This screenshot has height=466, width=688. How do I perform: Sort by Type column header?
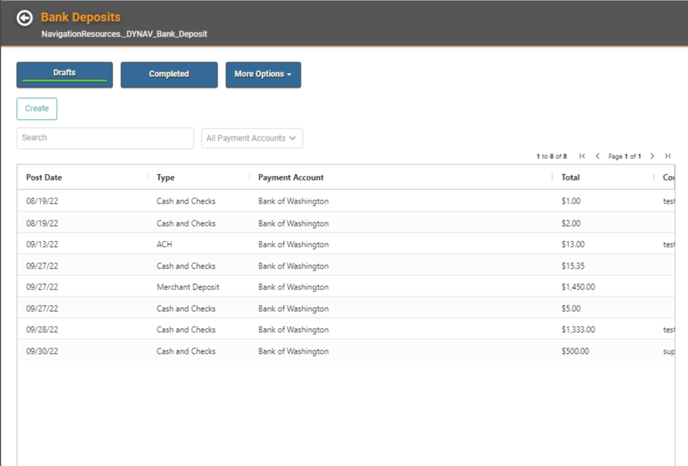(166, 178)
